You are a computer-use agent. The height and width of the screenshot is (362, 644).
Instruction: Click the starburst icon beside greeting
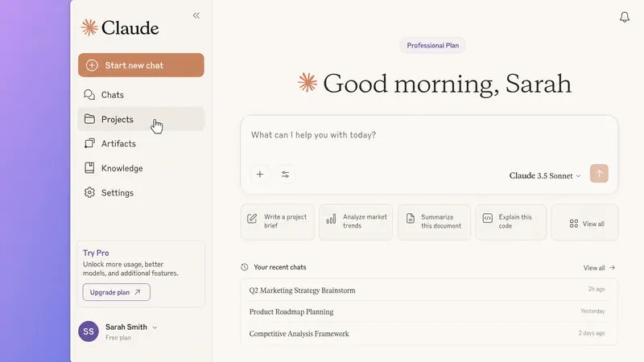(308, 82)
